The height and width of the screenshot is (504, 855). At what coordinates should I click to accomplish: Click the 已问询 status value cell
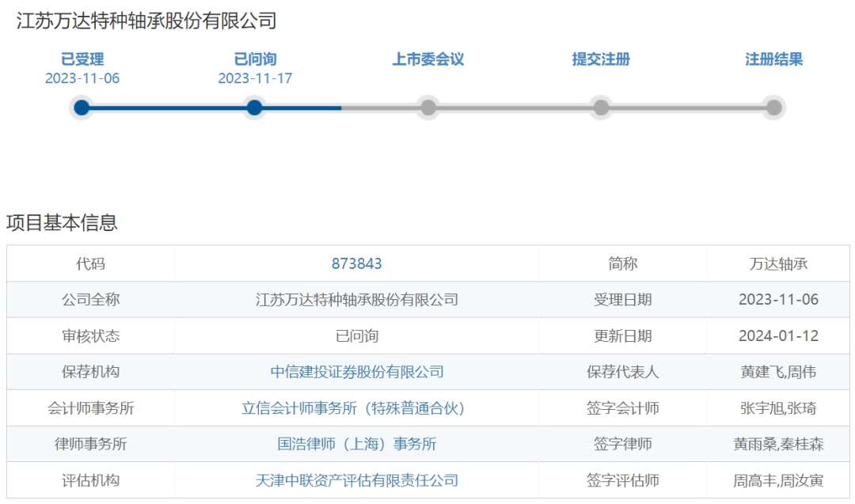pyautogui.click(x=356, y=335)
